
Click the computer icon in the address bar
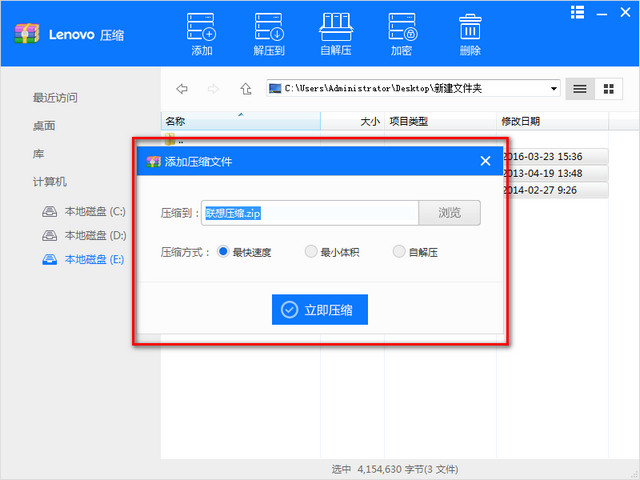point(275,88)
